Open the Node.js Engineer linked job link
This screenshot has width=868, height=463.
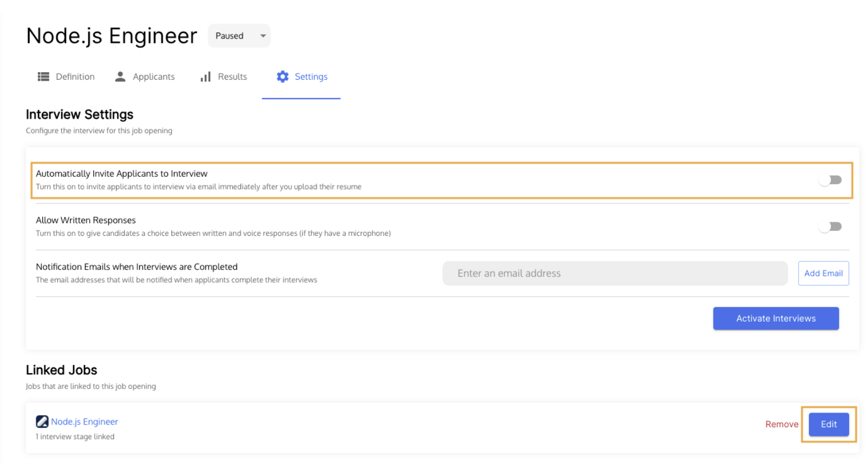pyautogui.click(x=85, y=421)
